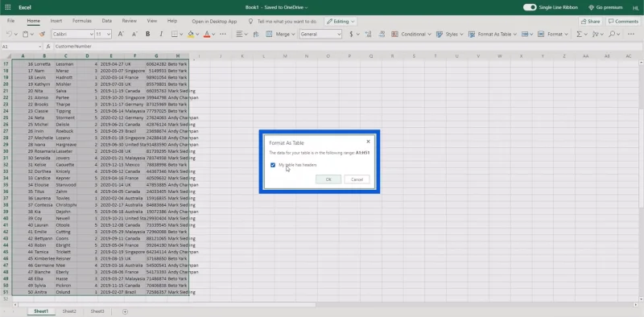Click the Increase Decimal icon
644x317 pixels.
[368, 34]
